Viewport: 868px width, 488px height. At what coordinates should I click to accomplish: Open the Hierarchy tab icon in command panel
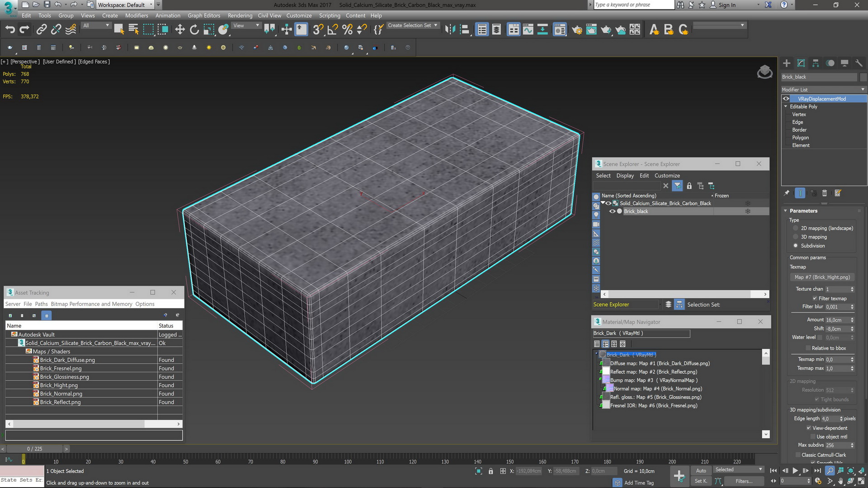(816, 63)
